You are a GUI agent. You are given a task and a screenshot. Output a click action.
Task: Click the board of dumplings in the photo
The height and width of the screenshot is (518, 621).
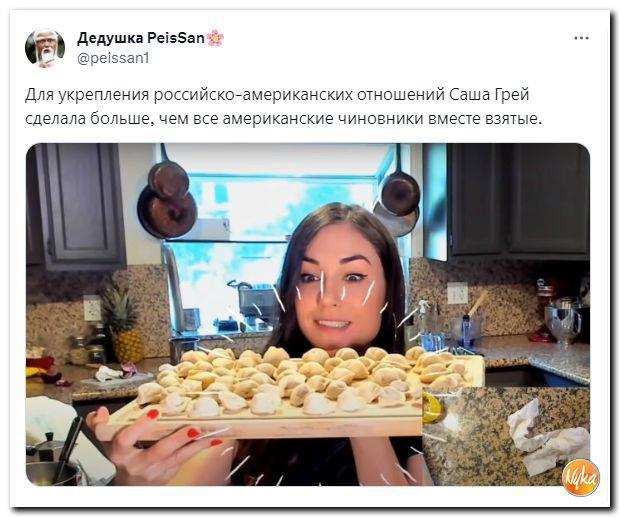(293, 392)
